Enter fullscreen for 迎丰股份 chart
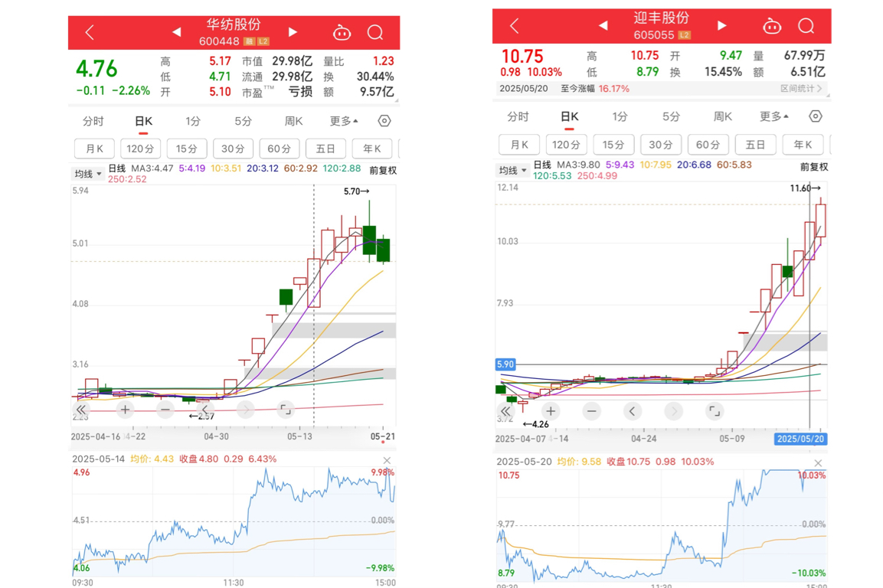 (x=715, y=411)
